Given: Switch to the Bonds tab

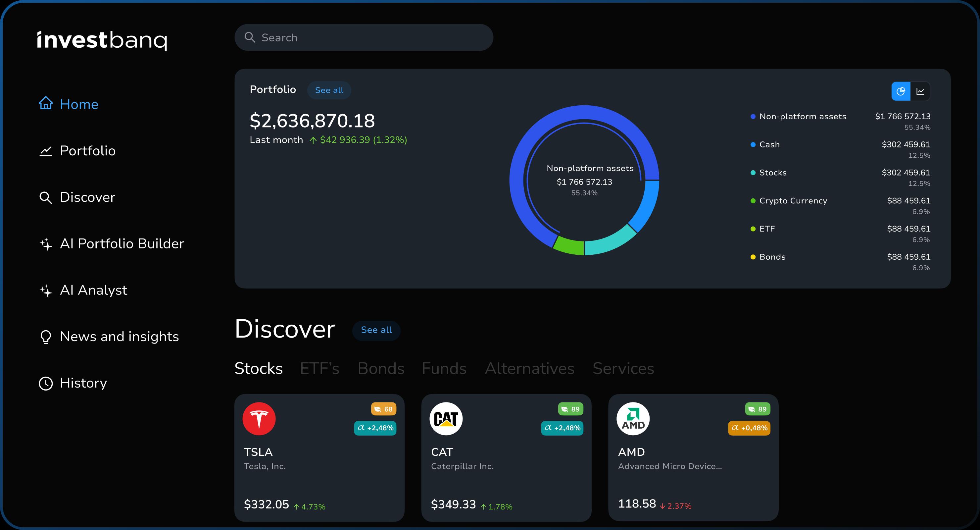Looking at the screenshot, I should [x=381, y=369].
